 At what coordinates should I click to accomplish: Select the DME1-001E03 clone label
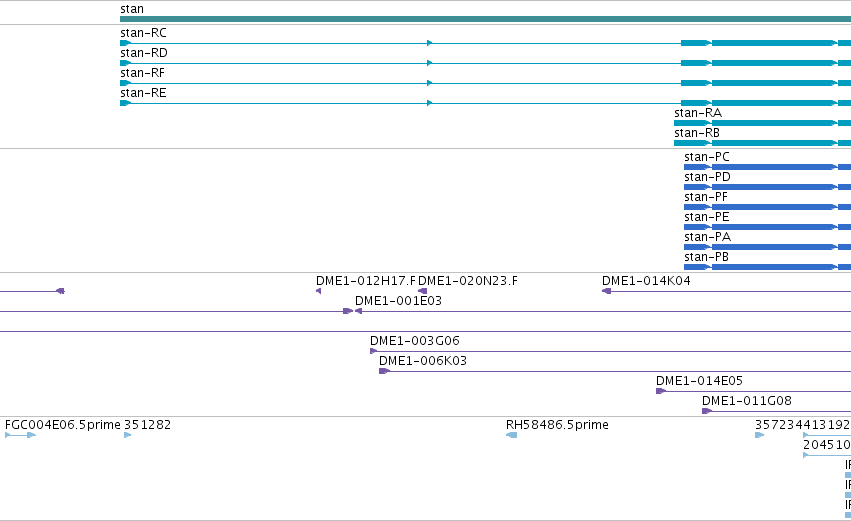[398, 301]
